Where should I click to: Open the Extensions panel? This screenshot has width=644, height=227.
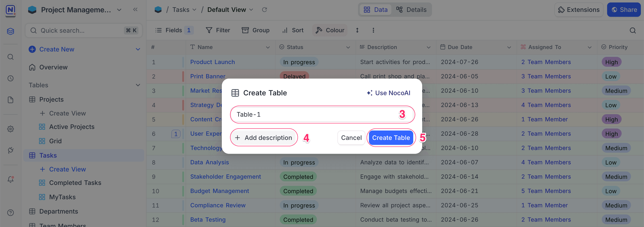coord(578,9)
